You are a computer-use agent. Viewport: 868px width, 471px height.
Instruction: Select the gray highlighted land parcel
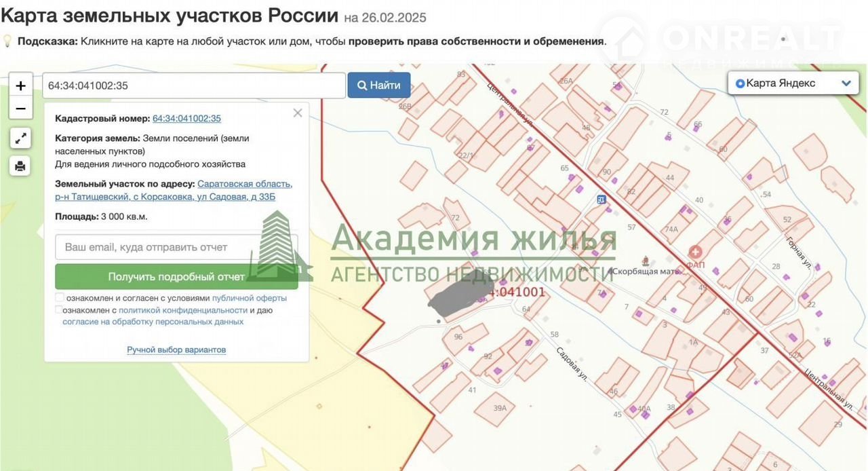pyautogui.click(x=456, y=295)
